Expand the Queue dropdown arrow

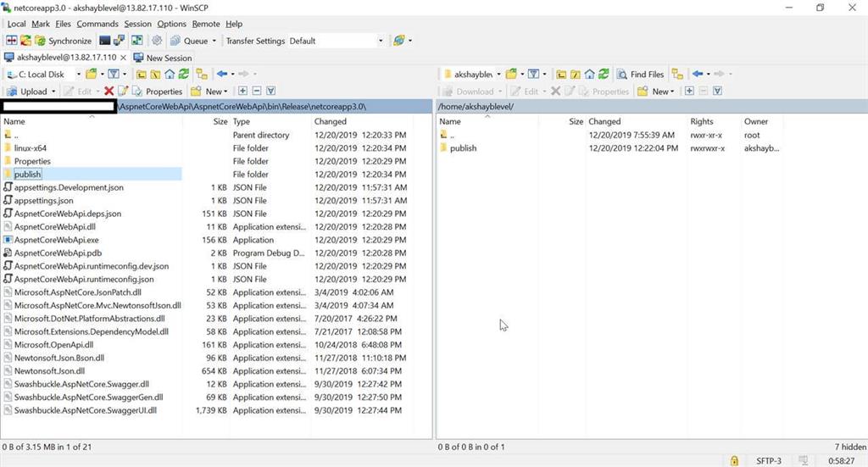(214, 41)
